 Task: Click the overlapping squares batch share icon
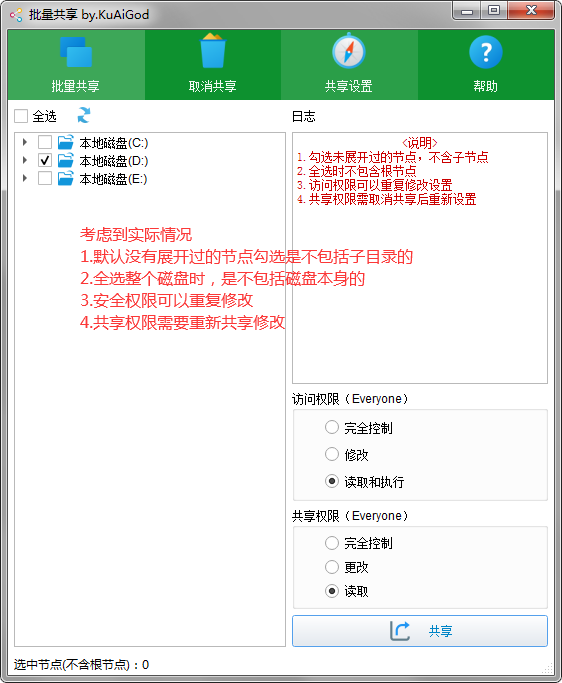coord(76,52)
